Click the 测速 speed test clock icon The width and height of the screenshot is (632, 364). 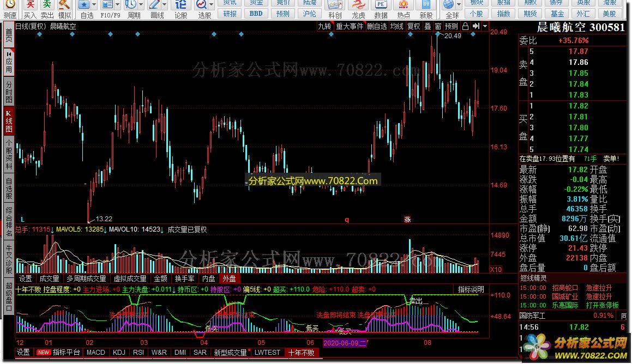tap(10, 5)
